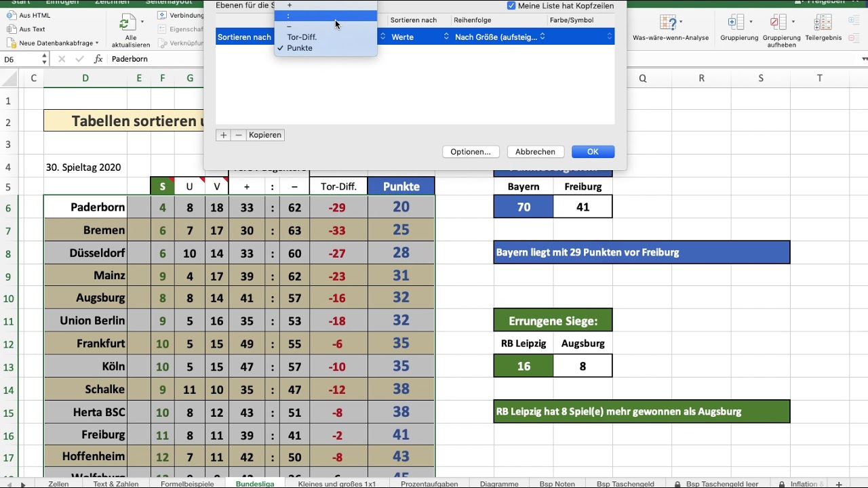The image size is (868, 488).
Task: Click the Union Berlin cell
Action: (85, 321)
